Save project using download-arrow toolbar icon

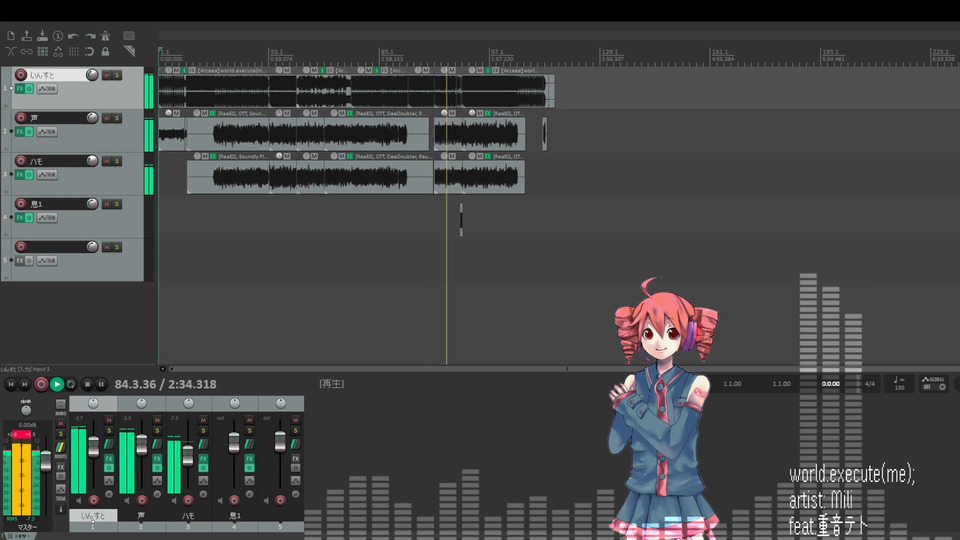42,36
